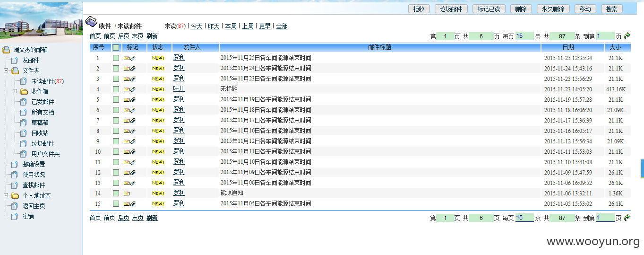This screenshot has height=255, width=644.
Task: Open mail 2015年11月25日各车间能源结束时间
Action: click(266, 58)
